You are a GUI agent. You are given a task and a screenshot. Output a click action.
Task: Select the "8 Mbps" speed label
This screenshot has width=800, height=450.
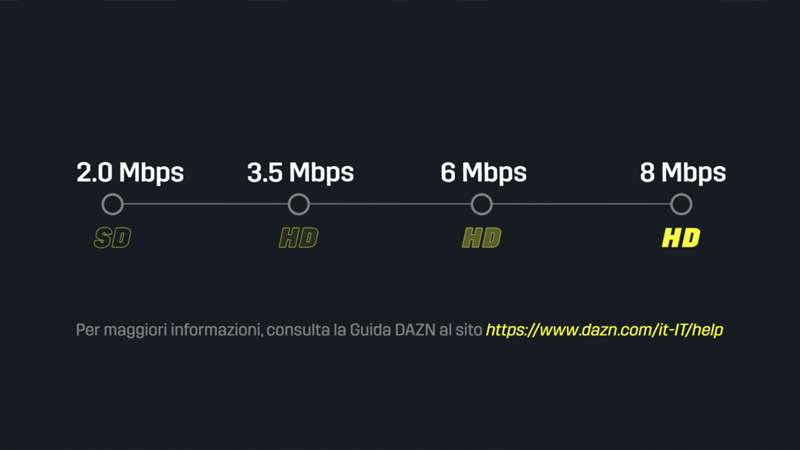(683, 172)
